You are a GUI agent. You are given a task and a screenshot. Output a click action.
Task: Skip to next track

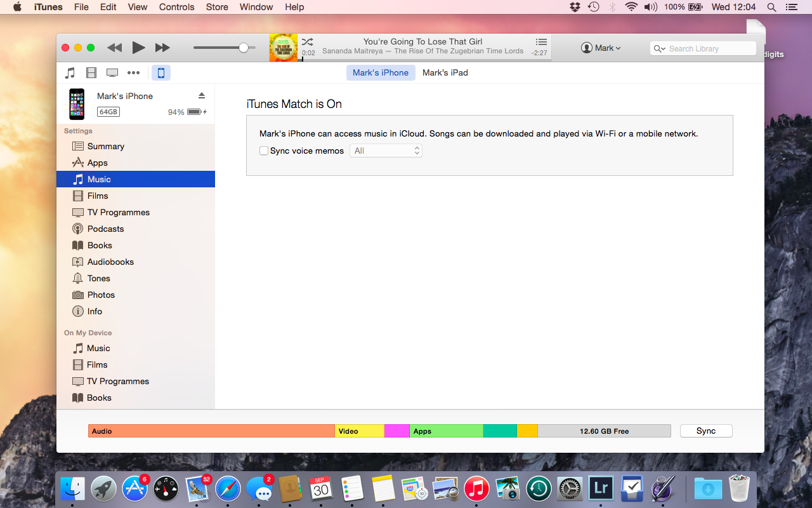162,48
